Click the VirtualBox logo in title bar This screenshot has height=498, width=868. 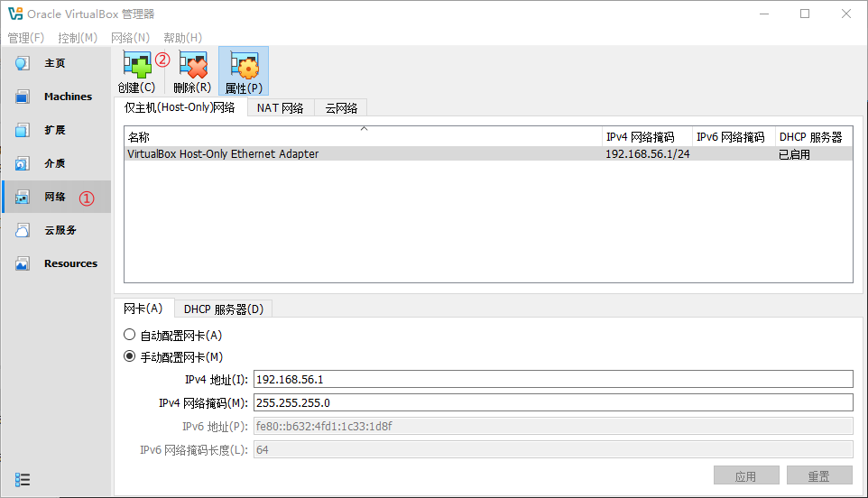pyautogui.click(x=15, y=14)
